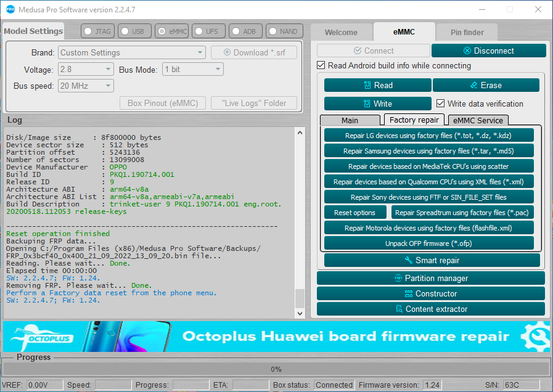Click the progress bar at 0%
553x392 pixels.
(276, 369)
